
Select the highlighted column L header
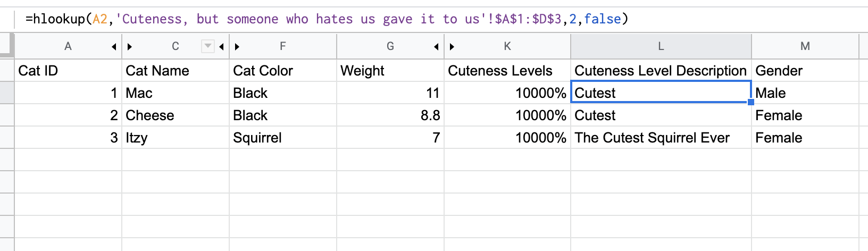pos(661,46)
